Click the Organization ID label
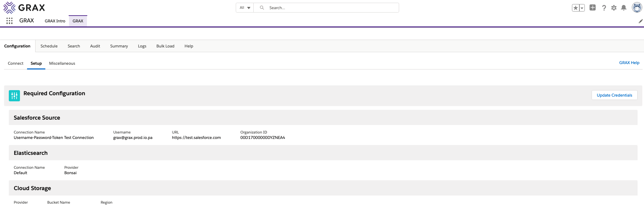 click(x=254, y=132)
